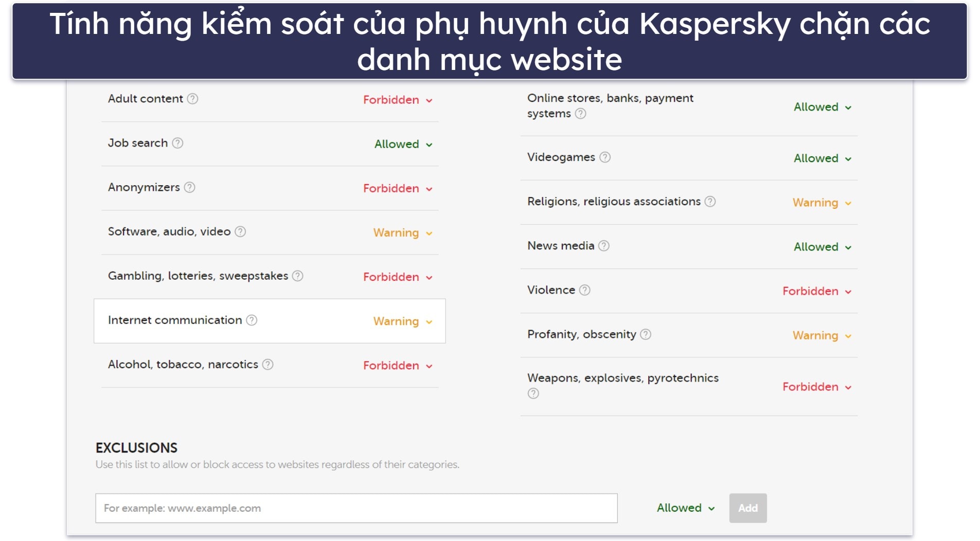Open Gambling, lotteries Forbidden dropdown
This screenshot has width=980, height=541.
coord(398,277)
